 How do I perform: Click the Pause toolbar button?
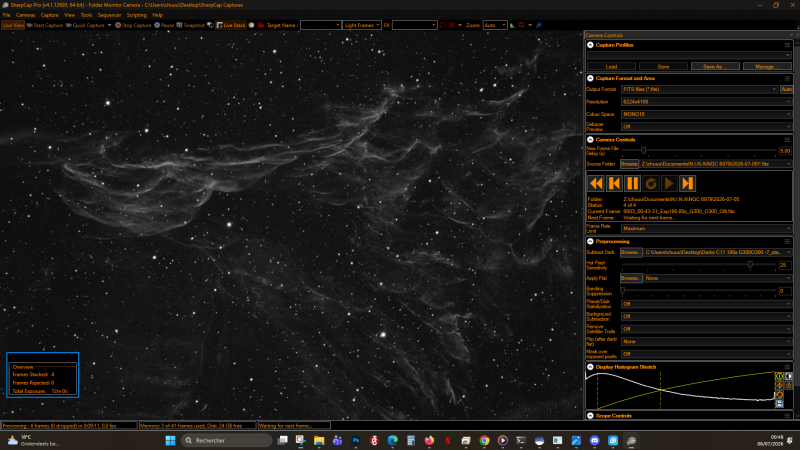(164, 25)
